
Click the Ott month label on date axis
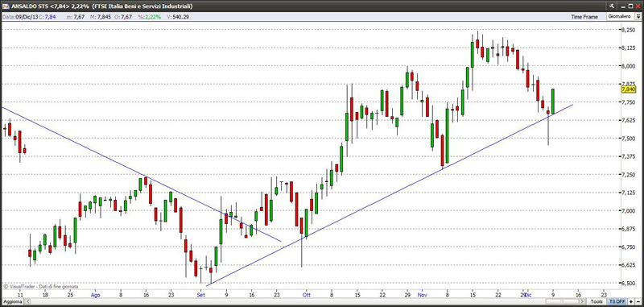[306, 295]
